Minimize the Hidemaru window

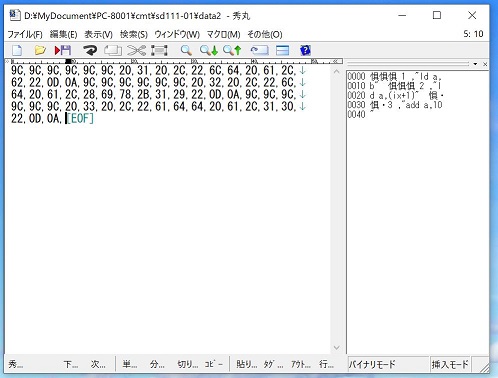point(402,15)
